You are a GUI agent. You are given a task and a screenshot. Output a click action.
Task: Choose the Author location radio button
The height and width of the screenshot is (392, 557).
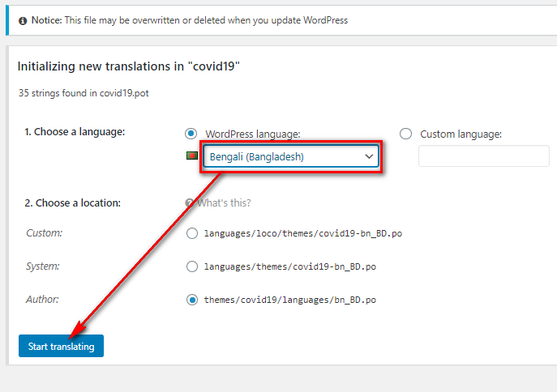pos(192,300)
